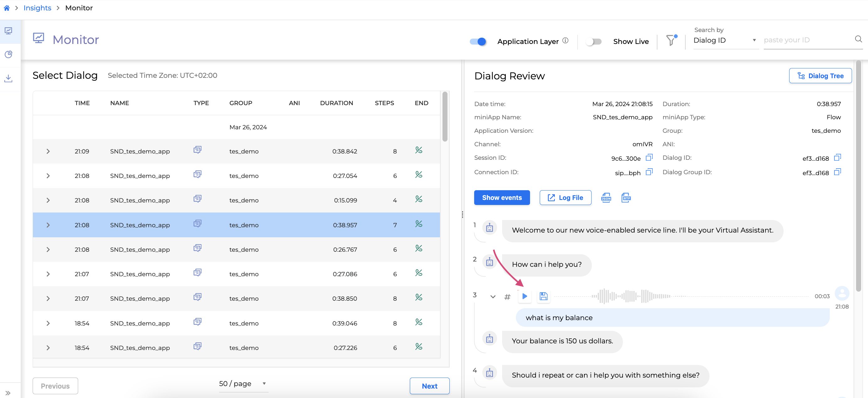Image resolution: width=868 pixels, height=398 pixels.
Task: Click the play button on step 3 audio
Action: tap(524, 296)
